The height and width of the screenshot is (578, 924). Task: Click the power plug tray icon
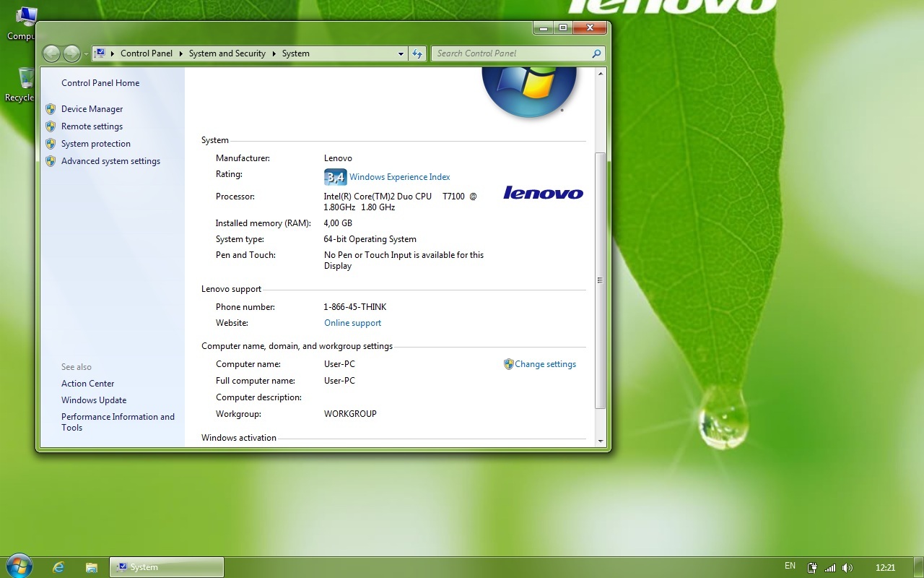pyautogui.click(x=813, y=567)
